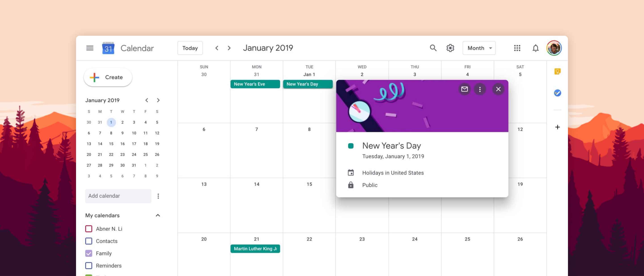
Task: Click Add calendar input field
Action: pos(118,196)
